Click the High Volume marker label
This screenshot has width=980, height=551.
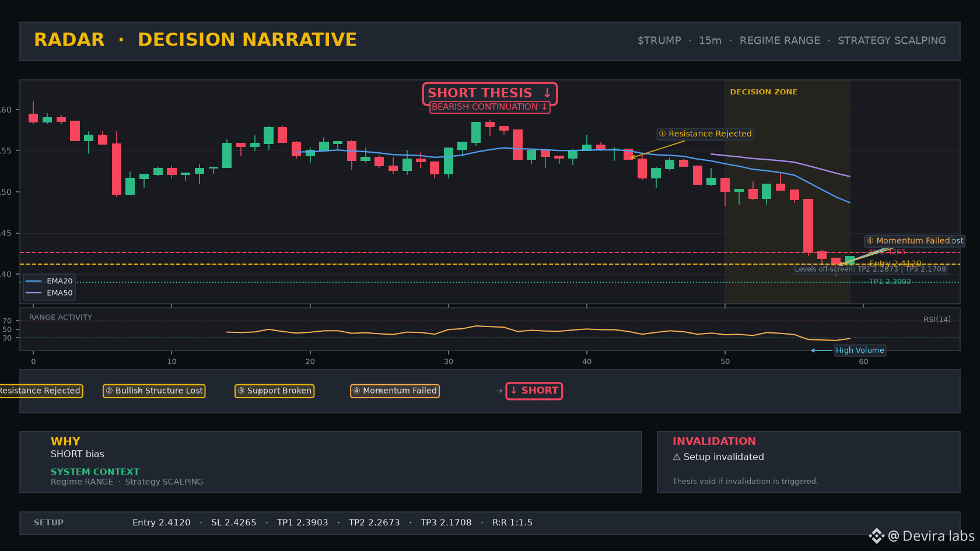coord(860,350)
